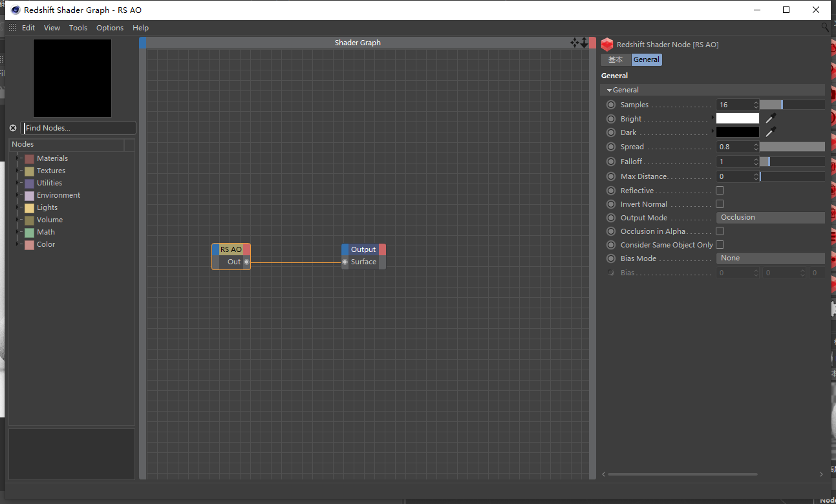The width and height of the screenshot is (836, 504).
Task: Click the Environment category color icon
Action: 29,196
